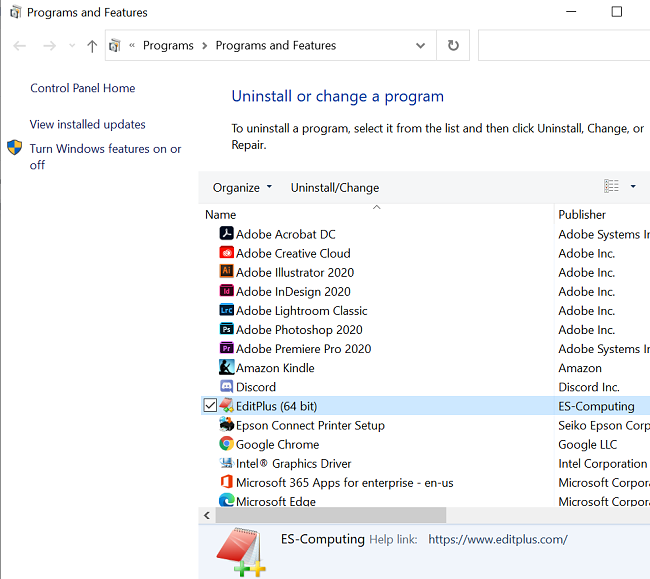Sort by the Name column header
650x579 pixels.
point(376,214)
